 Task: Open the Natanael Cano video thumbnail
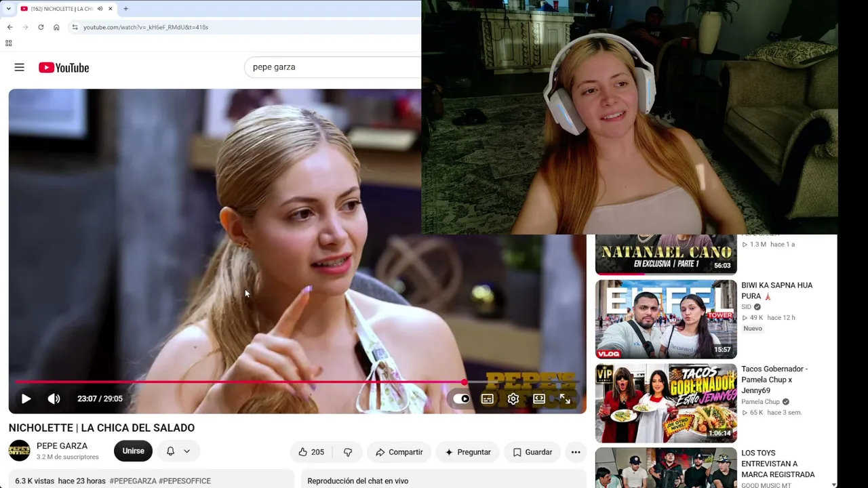point(666,253)
